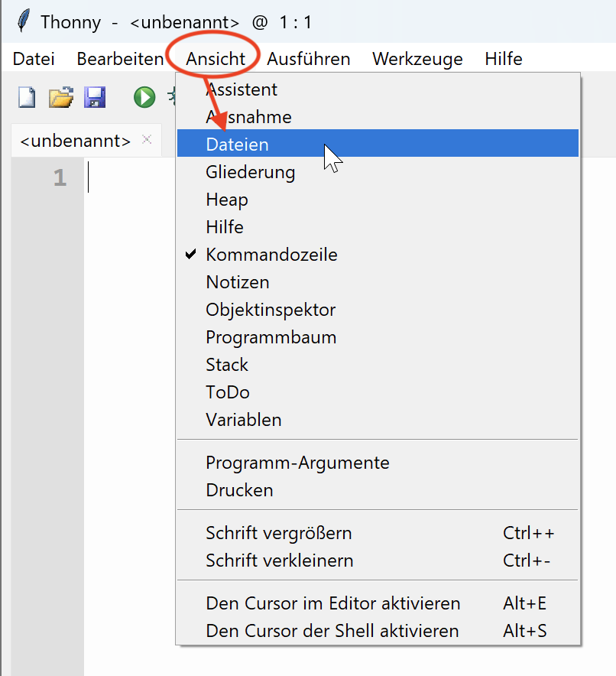
Task: Run the script with the green play icon
Action: pos(144,97)
